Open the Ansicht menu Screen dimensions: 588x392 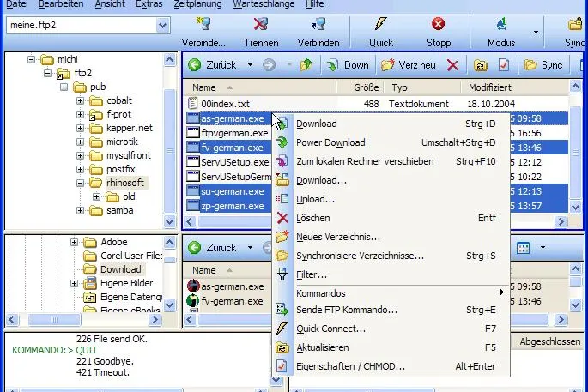click(x=110, y=4)
